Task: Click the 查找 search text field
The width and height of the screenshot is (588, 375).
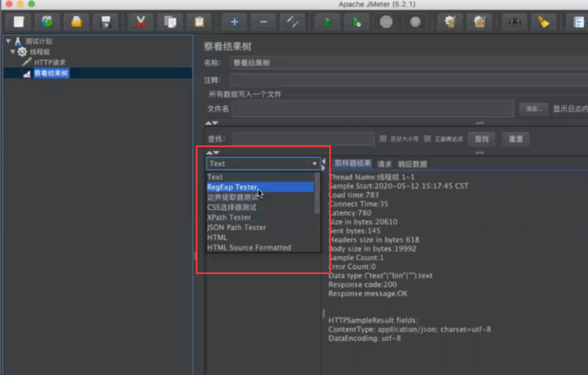Action: (303, 139)
